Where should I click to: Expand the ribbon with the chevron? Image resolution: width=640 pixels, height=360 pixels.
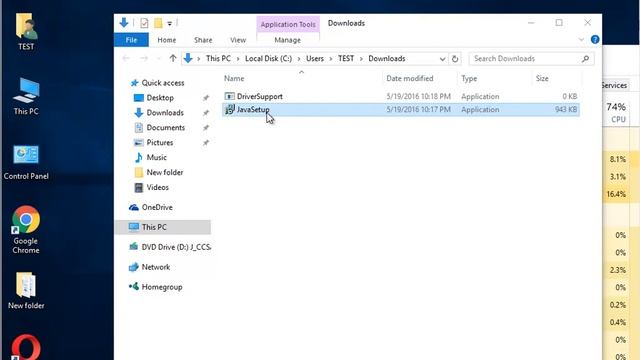581,40
